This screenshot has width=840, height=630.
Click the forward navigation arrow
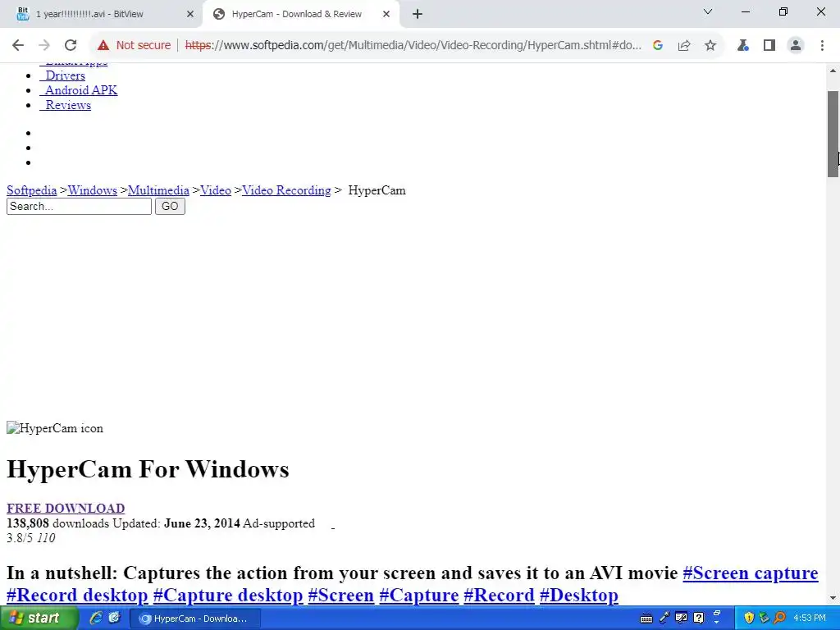tap(44, 45)
